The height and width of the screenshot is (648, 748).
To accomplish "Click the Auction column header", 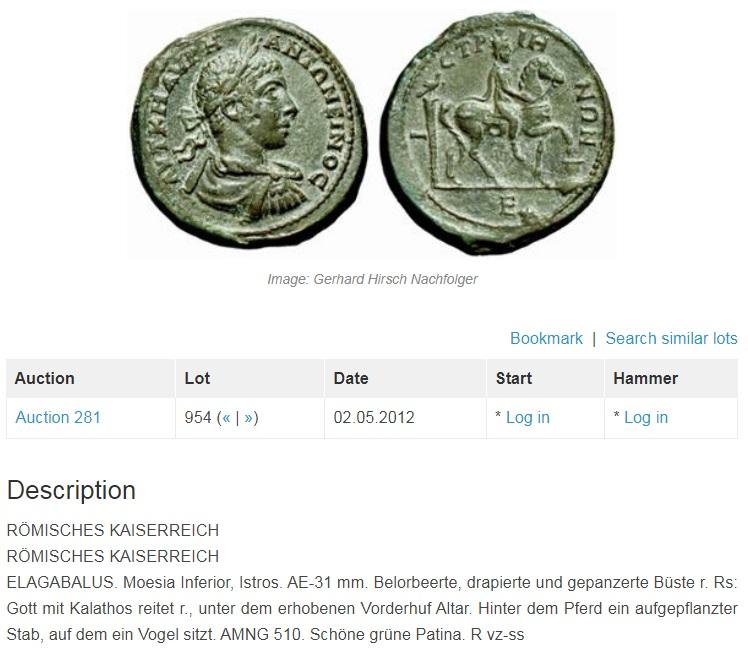I will pyautogui.click(x=44, y=378).
